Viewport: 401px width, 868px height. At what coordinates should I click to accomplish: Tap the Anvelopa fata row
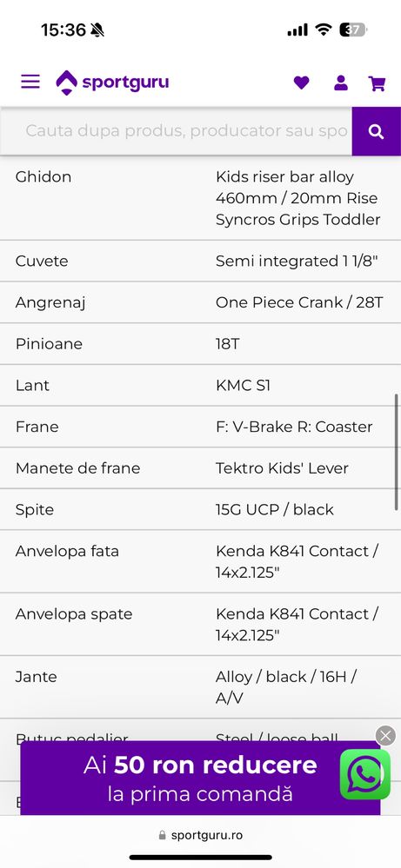click(200, 561)
